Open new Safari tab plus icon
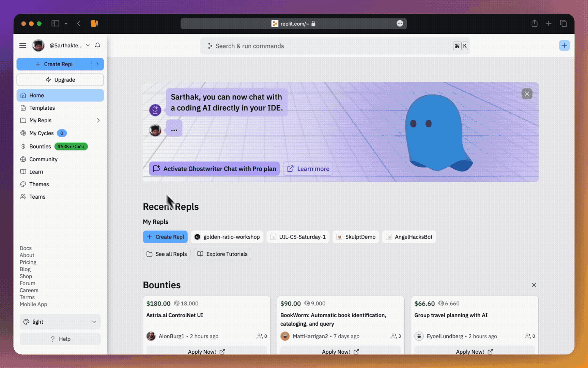The height and width of the screenshot is (368, 588). coord(549,24)
